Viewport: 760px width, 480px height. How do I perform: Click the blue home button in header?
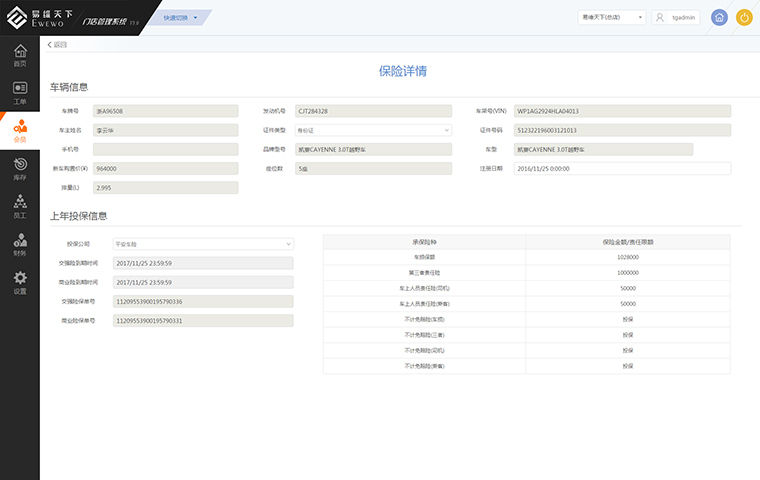tap(719, 17)
